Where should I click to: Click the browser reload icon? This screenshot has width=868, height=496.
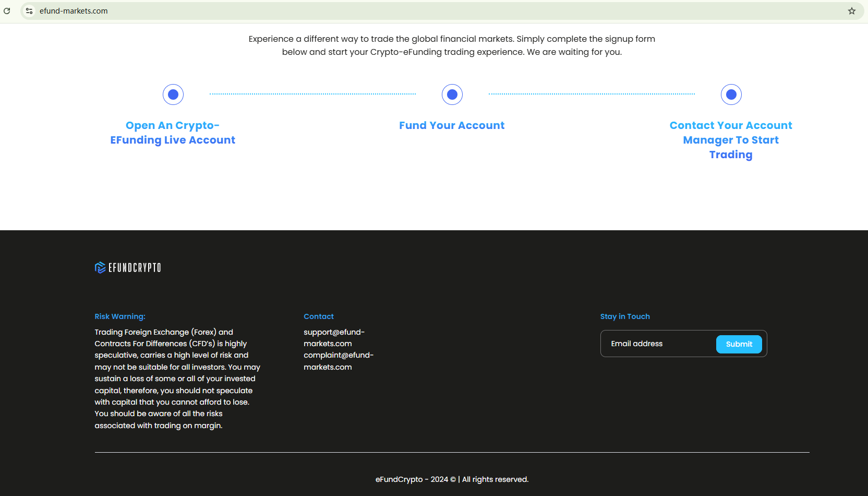point(7,11)
